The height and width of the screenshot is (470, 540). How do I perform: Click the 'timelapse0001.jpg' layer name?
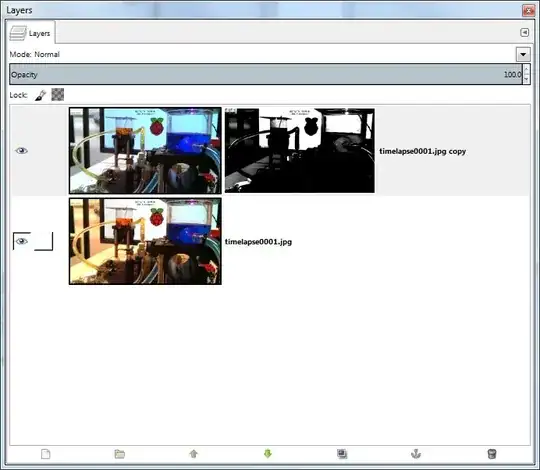(258, 242)
